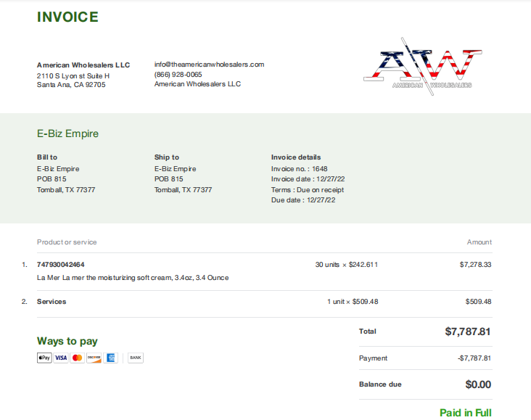Click the Total amount $7,787.81
This screenshot has height=420, width=531.
[468, 332]
